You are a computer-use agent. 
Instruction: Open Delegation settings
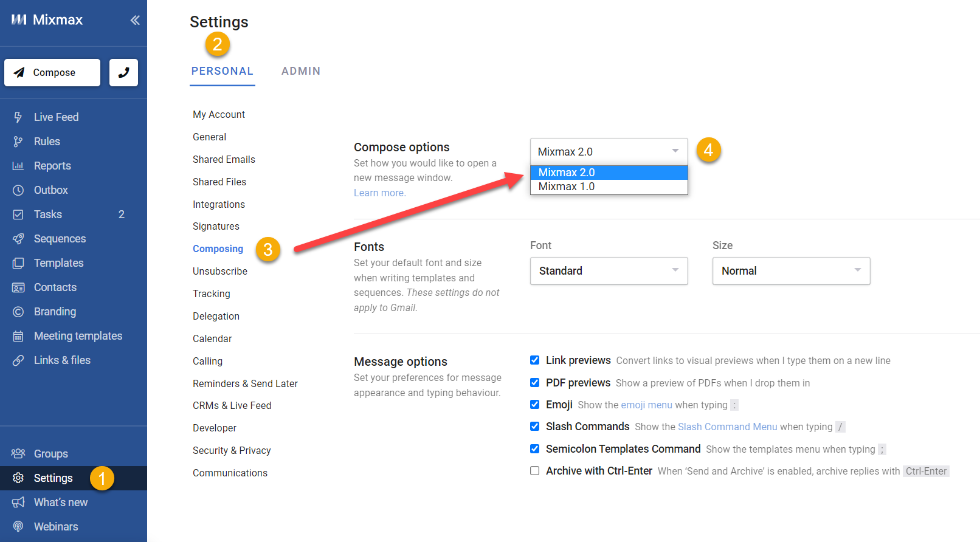point(216,317)
